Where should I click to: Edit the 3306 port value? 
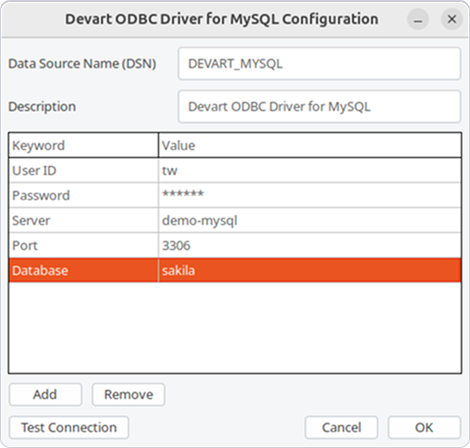(x=310, y=245)
